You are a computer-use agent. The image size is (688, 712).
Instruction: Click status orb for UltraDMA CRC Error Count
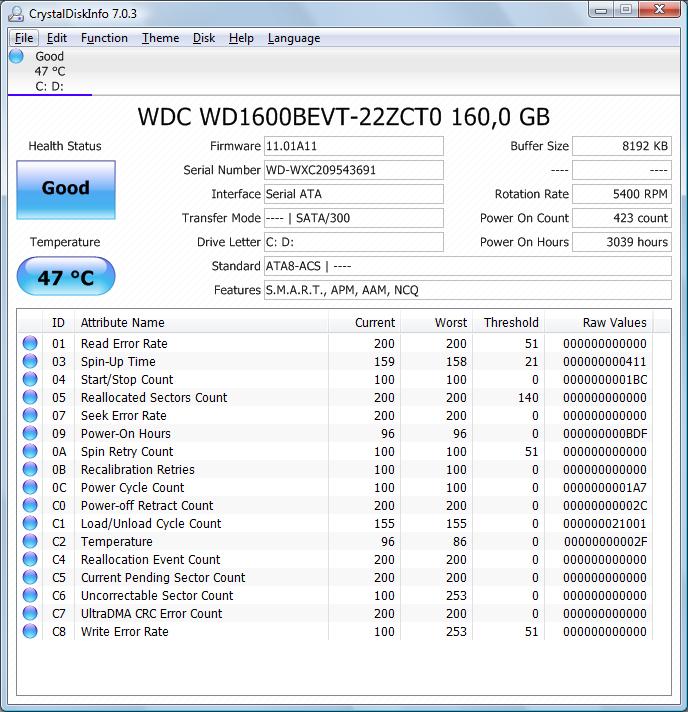pyautogui.click(x=30, y=613)
